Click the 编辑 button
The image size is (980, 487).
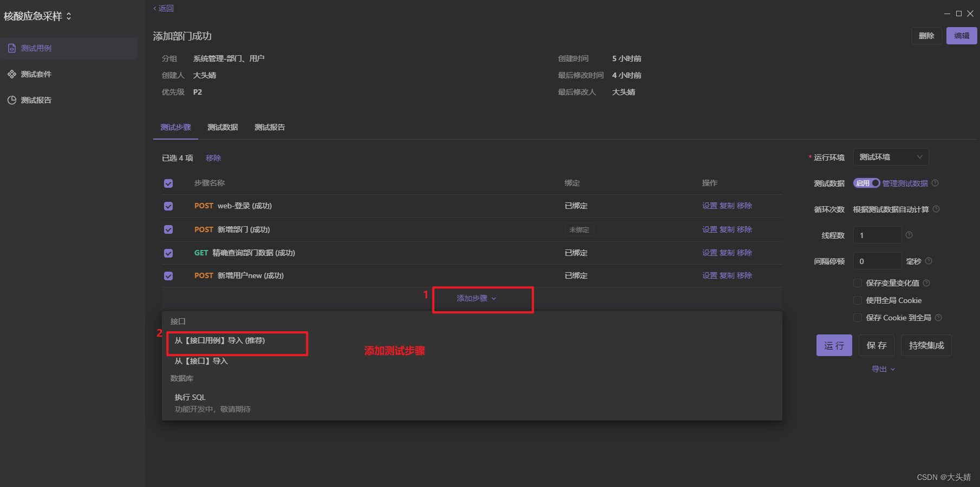point(962,36)
